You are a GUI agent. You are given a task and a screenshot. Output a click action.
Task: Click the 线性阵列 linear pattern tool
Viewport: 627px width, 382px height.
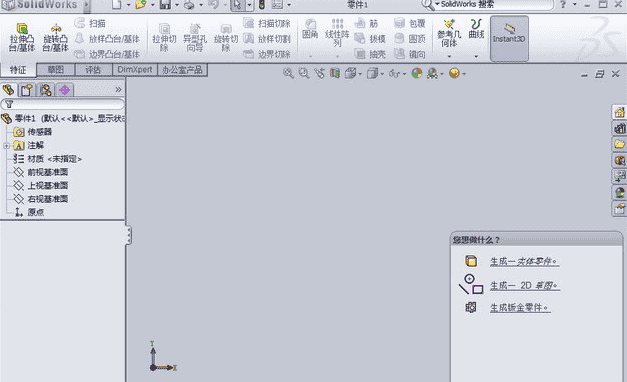[337, 33]
